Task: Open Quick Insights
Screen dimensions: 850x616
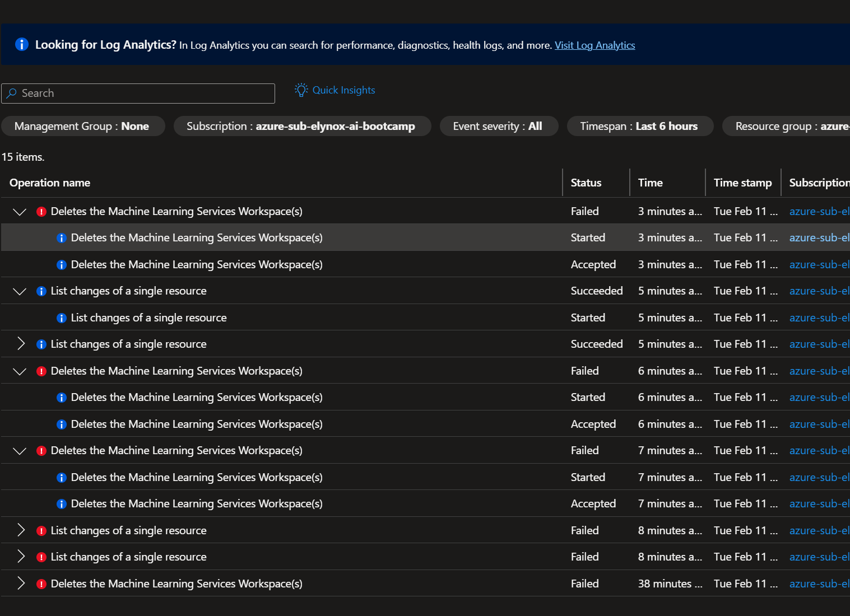Action: click(335, 90)
